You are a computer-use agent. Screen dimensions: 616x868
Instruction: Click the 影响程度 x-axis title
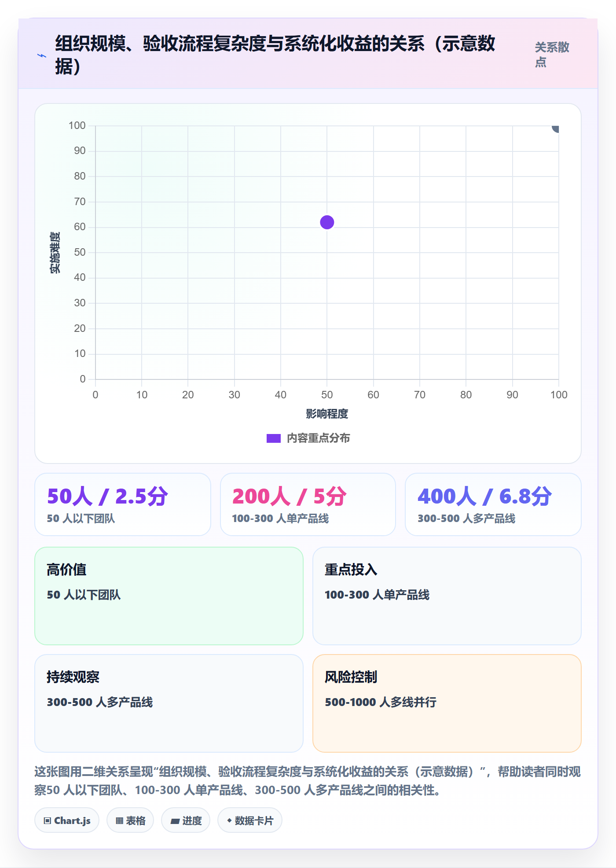[x=327, y=414]
